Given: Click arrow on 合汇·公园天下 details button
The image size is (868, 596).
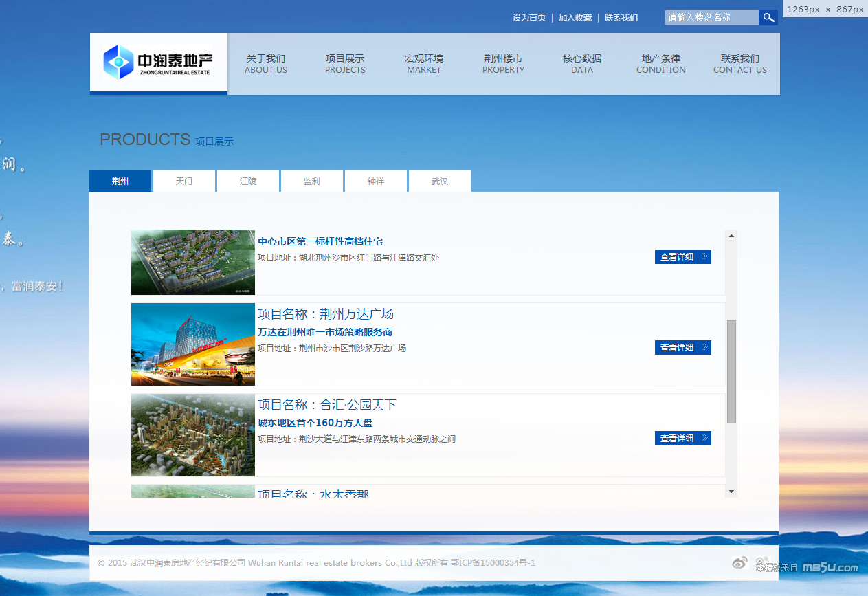Looking at the screenshot, I should [x=704, y=439].
